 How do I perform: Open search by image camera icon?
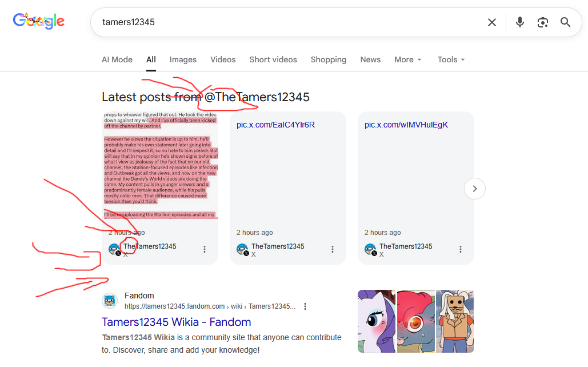point(542,22)
